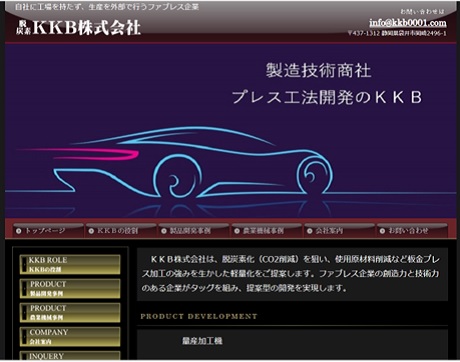Click the bullet icon beside 農業機械事例
The height and width of the screenshot is (362, 460).
coord(237,231)
